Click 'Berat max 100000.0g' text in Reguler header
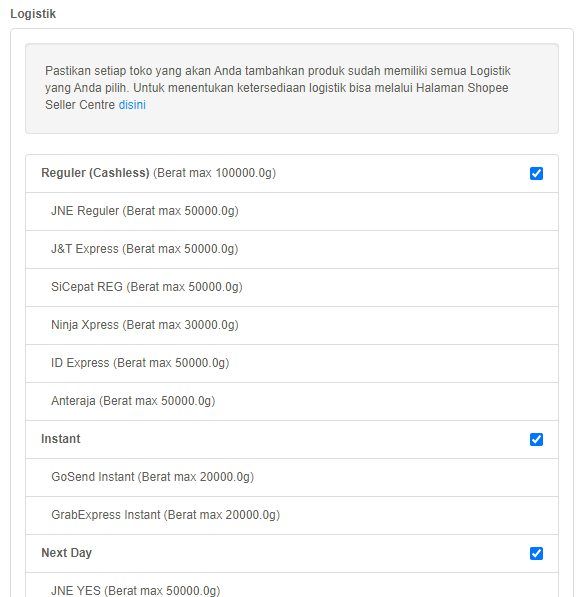This screenshot has height=597, width=580. click(x=214, y=173)
